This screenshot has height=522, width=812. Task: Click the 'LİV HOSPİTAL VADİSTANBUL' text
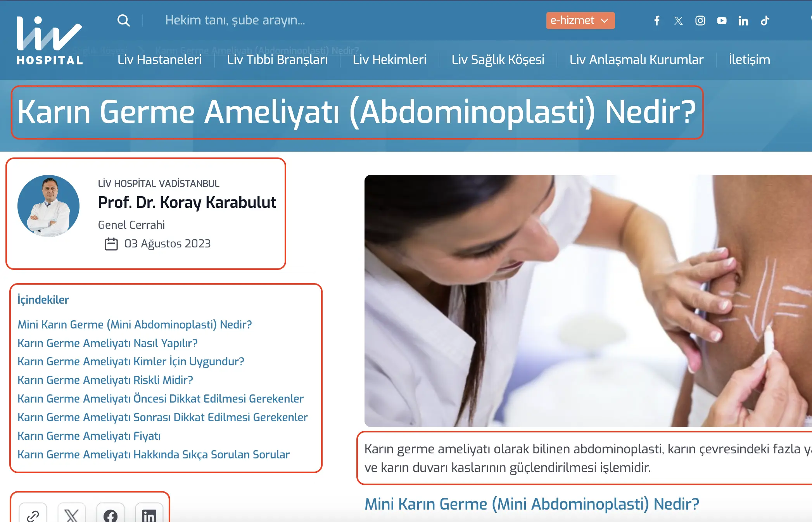pyautogui.click(x=159, y=183)
